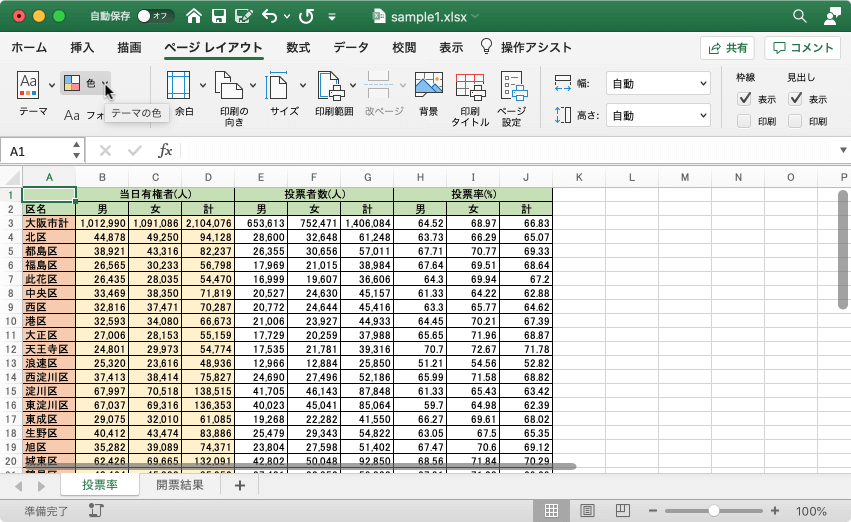Click the Home icon in title bar
This screenshot has height=522, width=851.
click(x=194, y=16)
